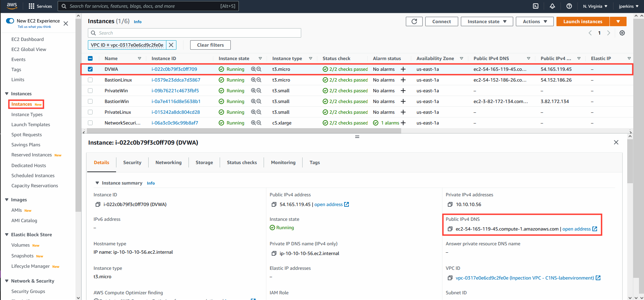The width and height of the screenshot is (644, 300).
Task: Open Security Groups in sidebar
Action: point(28,291)
